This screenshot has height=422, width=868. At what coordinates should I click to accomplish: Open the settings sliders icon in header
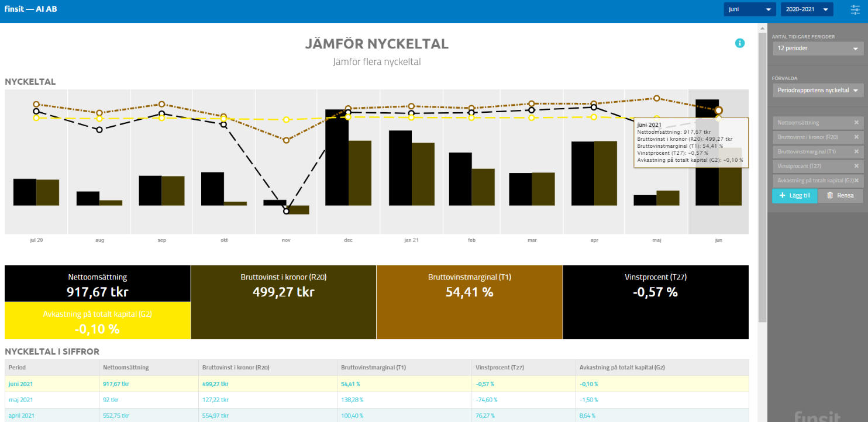click(855, 9)
